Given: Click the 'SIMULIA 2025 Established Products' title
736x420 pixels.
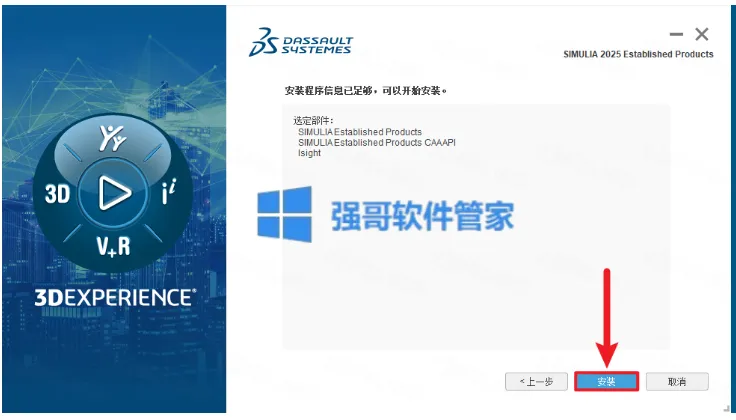Looking at the screenshot, I should [638, 54].
